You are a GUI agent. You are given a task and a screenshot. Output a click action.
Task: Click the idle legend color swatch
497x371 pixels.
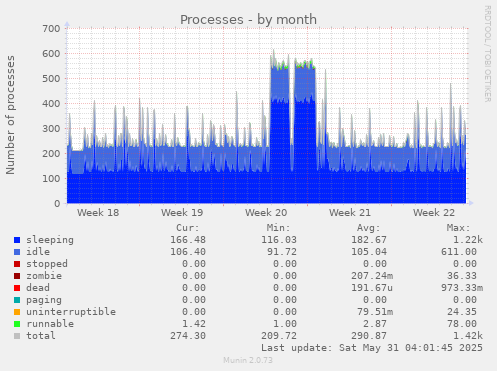(17, 252)
